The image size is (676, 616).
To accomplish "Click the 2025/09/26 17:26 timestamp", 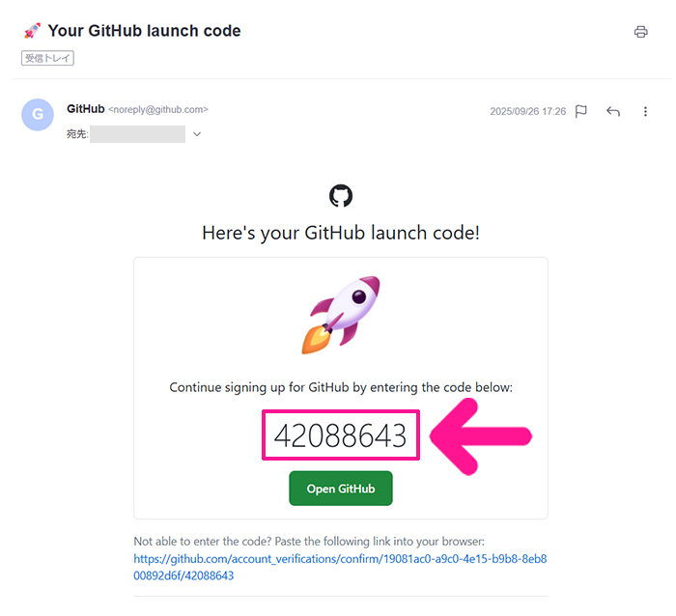I will pos(527,111).
